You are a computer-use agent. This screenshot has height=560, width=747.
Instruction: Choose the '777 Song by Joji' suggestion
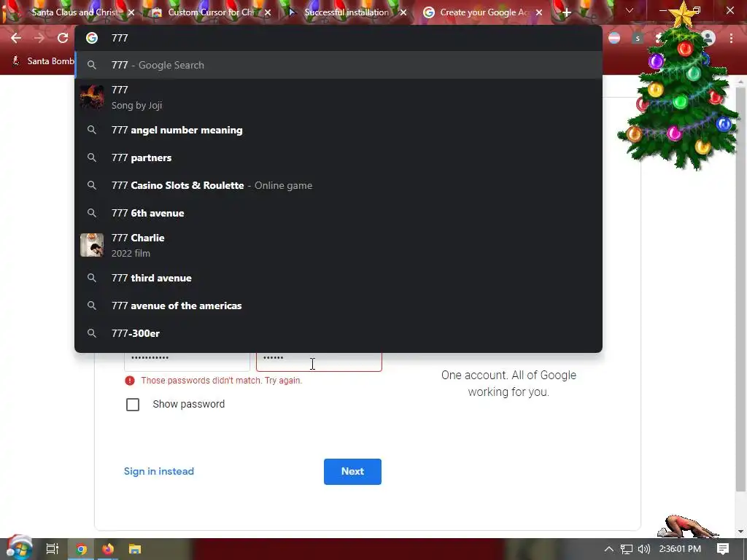tap(338, 98)
